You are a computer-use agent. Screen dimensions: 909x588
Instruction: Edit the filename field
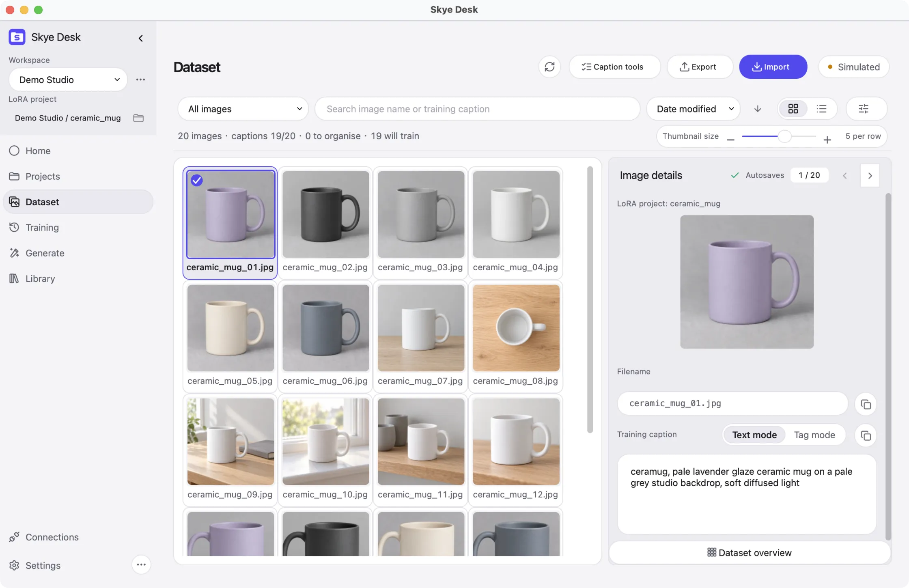click(x=732, y=403)
